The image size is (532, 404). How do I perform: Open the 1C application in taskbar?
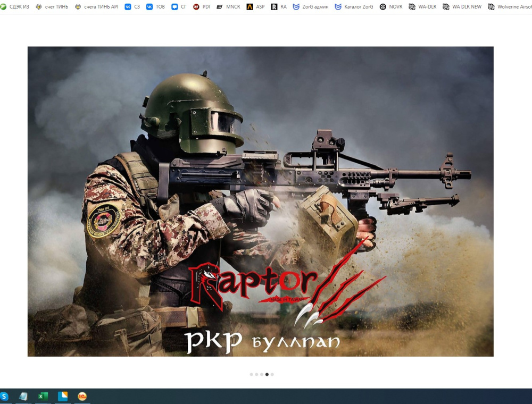(x=82, y=396)
